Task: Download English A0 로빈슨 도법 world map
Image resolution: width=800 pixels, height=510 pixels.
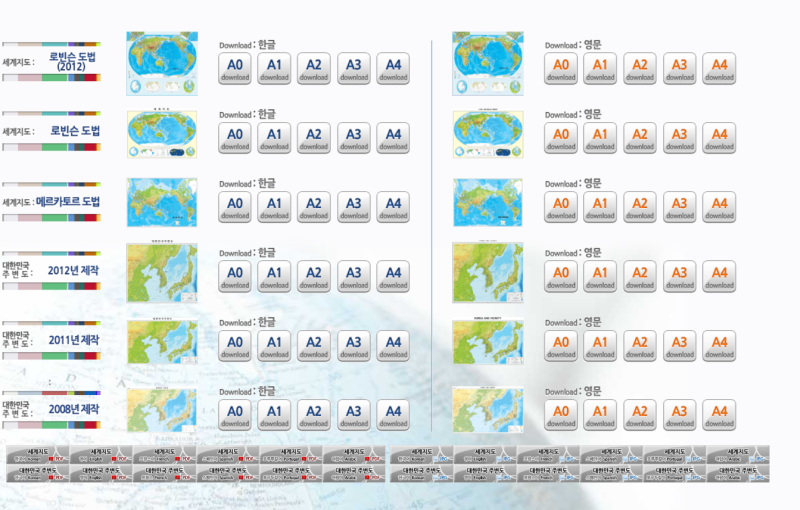Action: (561, 138)
